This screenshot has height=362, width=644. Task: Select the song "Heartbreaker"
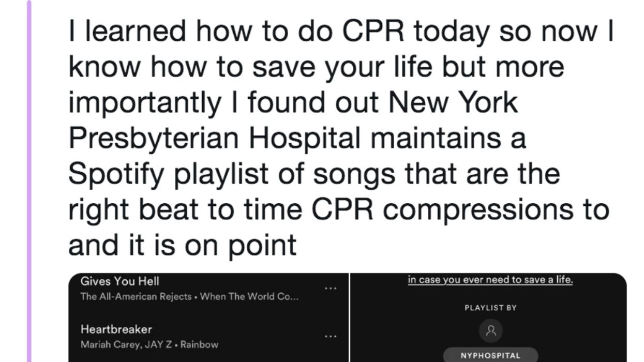[116, 329]
